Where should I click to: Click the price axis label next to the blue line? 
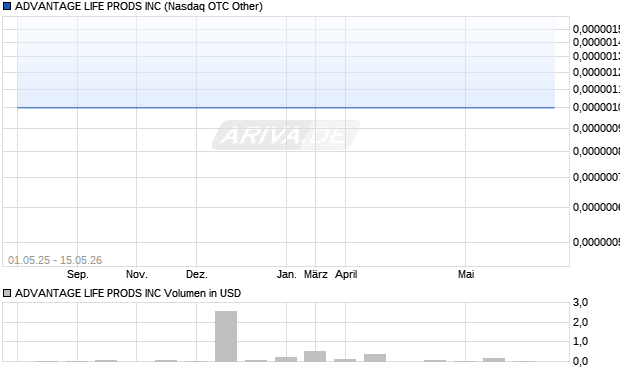pyautogui.click(x=596, y=107)
